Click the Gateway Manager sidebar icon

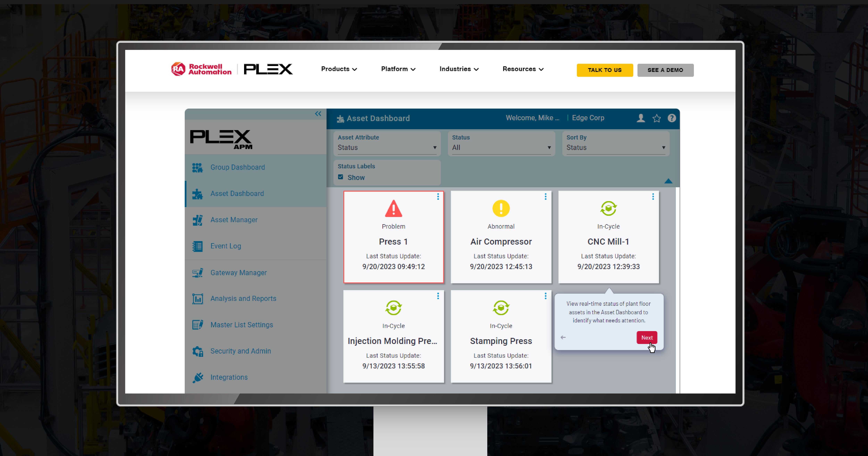pyautogui.click(x=198, y=272)
